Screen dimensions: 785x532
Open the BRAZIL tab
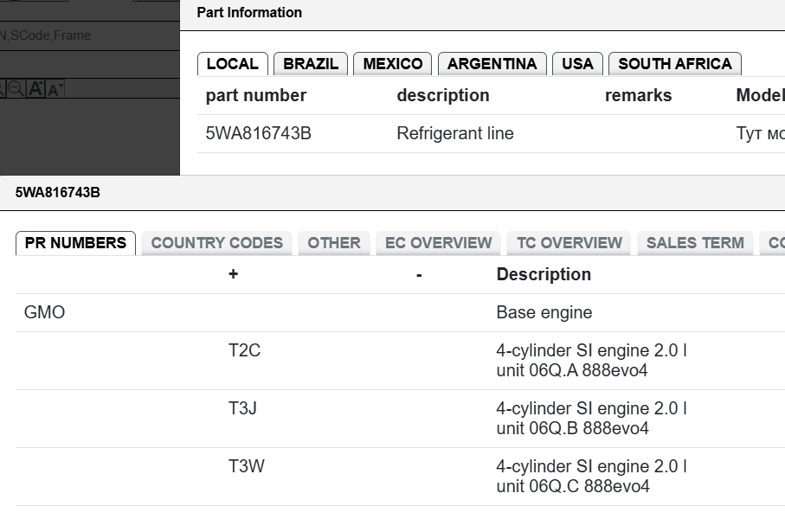[x=311, y=64]
